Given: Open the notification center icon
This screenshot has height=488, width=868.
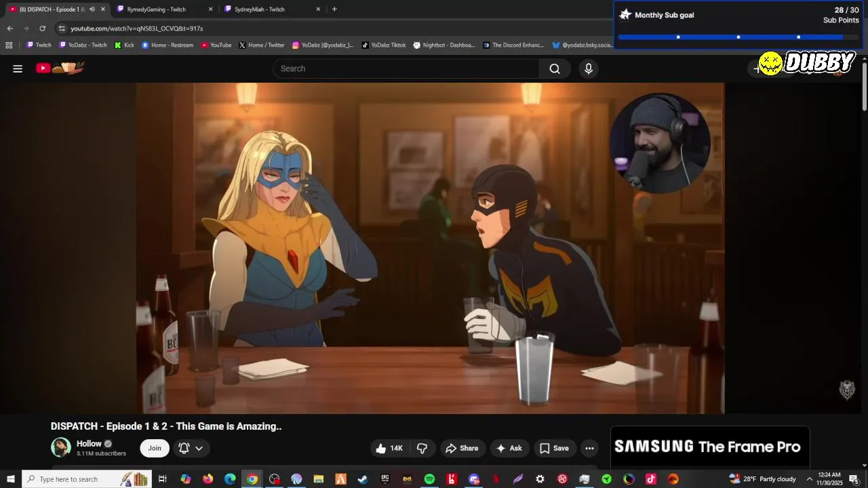Looking at the screenshot, I should (x=854, y=479).
